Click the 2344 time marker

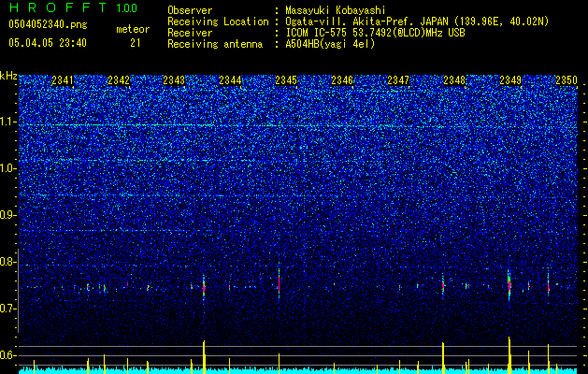pyautogui.click(x=230, y=80)
